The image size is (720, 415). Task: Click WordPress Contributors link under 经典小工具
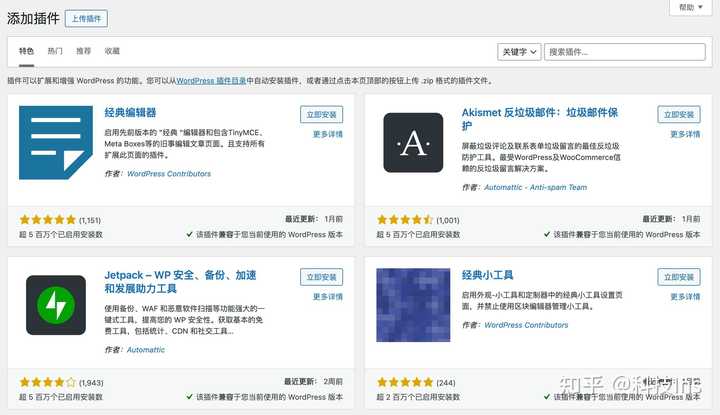[x=526, y=325]
